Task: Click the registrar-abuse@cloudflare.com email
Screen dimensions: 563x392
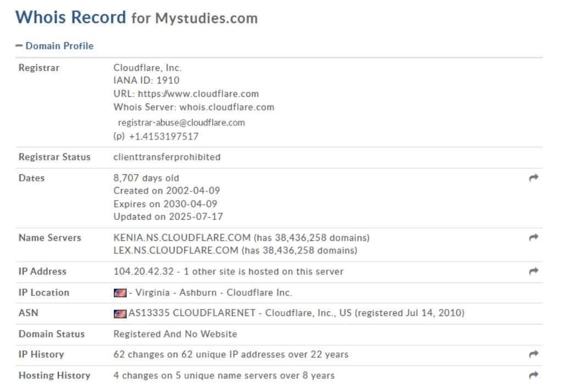Action: (181, 123)
